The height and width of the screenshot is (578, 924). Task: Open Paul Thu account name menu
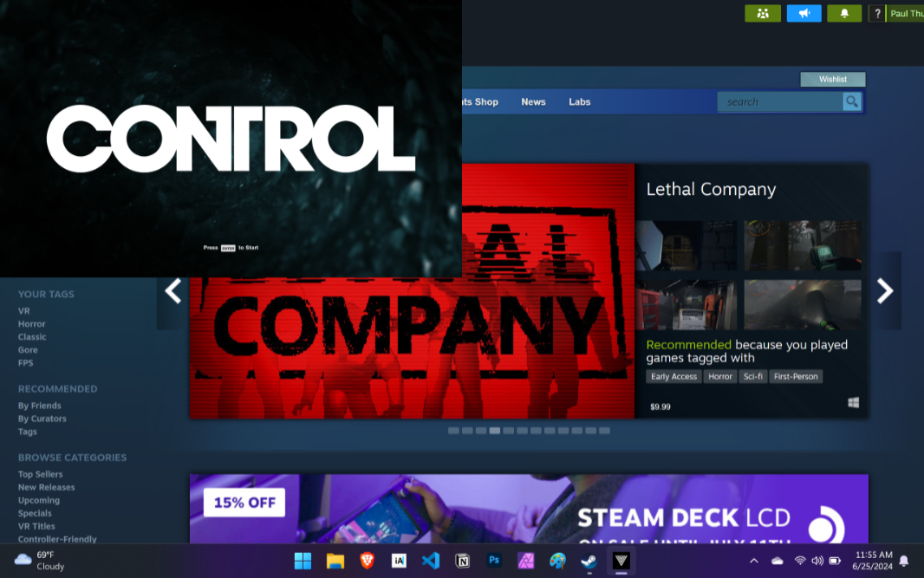click(x=907, y=14)
